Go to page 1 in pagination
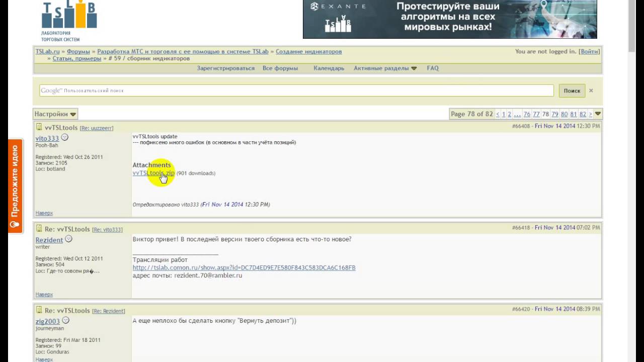The height and width of the screenshot is (362, 644). 504,114
